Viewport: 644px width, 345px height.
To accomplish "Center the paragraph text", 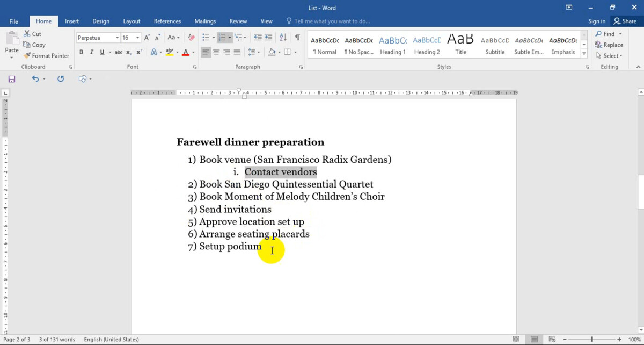I will click(x=216, y=52).
